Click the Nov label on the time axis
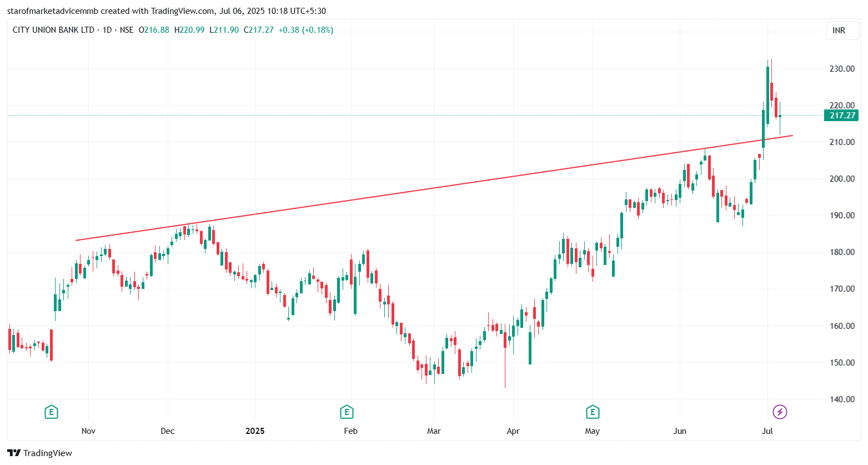Viewport: 868px width, 465px height. [88, 431]
